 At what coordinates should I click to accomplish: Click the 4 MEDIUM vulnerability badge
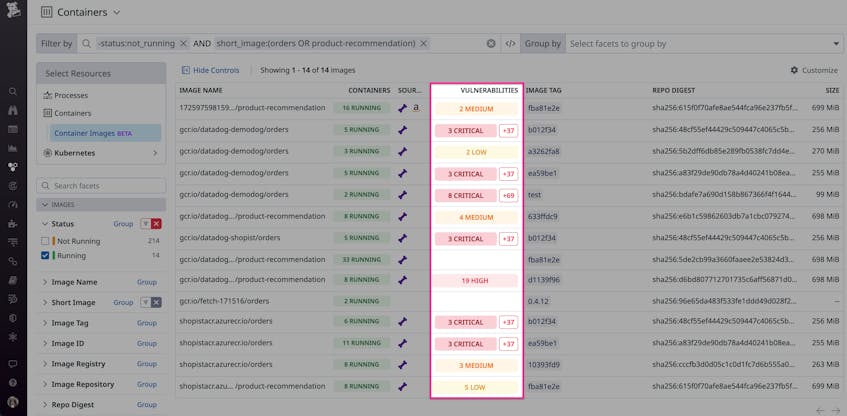click(x=476, y=217)
